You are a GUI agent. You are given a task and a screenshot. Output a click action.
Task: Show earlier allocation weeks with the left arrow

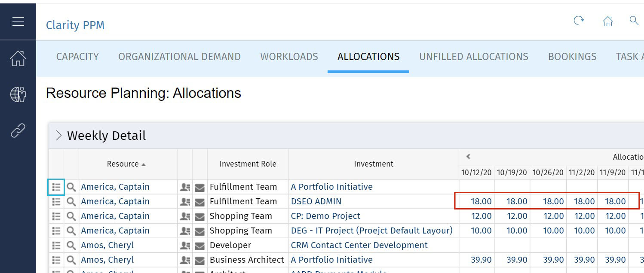(468, 157)
